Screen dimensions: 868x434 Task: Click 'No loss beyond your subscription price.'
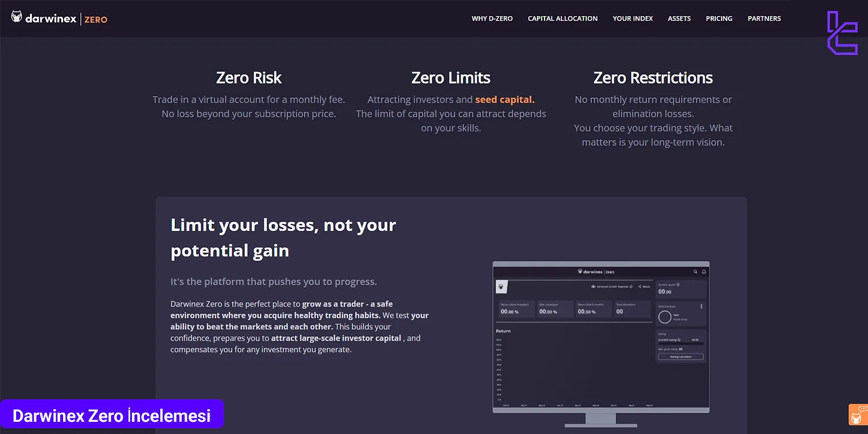tap(249, 114)
